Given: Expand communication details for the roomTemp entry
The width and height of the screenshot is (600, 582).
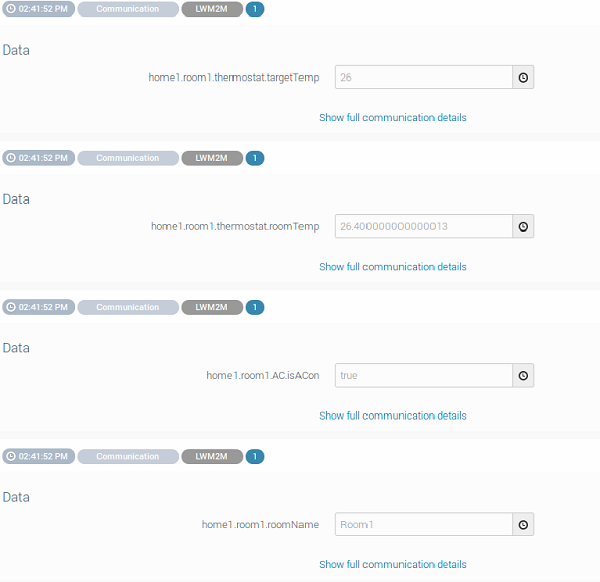Looking at the screenshot, I should [392, 266].
